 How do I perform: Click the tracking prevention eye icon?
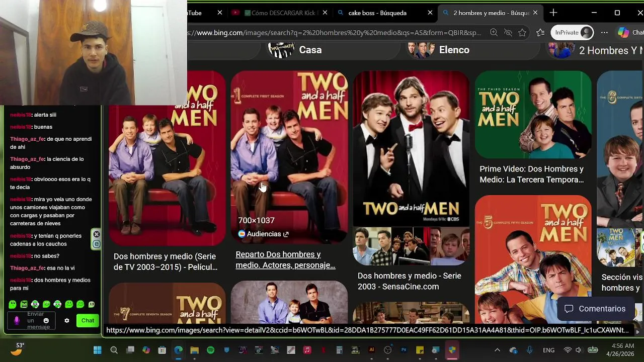[508, 33]
